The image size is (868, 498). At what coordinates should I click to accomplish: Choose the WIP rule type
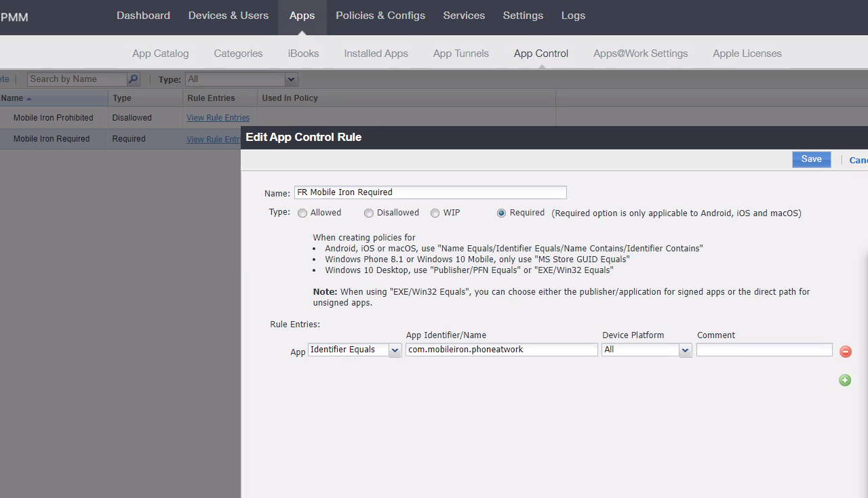click(435, 213)
